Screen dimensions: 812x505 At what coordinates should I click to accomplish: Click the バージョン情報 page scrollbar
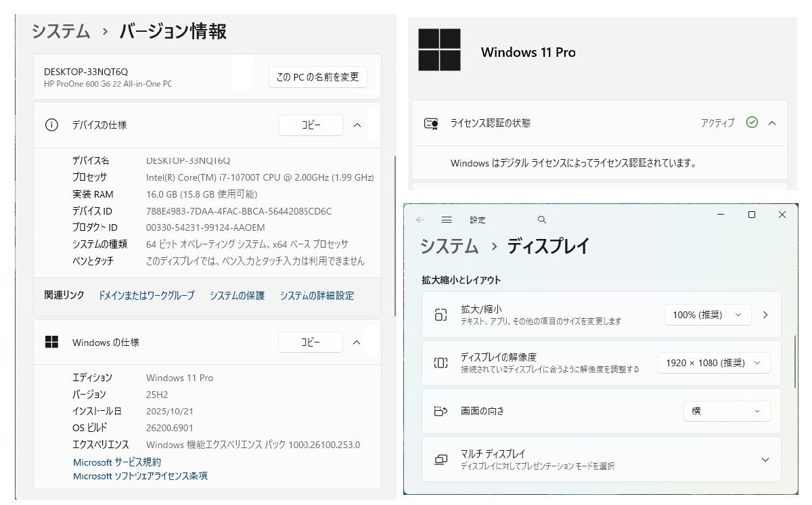click(x=394, y=236)
